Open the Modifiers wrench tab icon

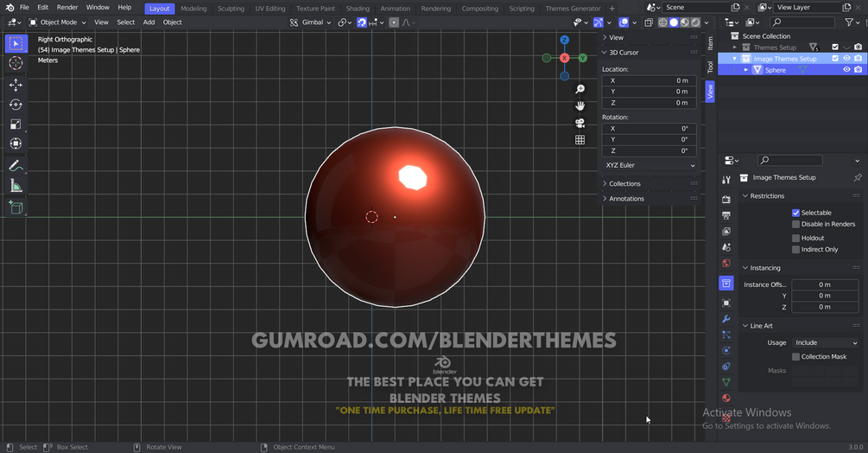coord(726,319)
